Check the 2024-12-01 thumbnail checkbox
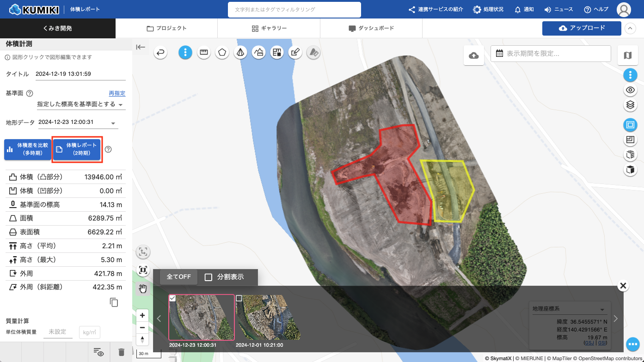The height and width of the screenshot is (362, 644). point(239,299)
